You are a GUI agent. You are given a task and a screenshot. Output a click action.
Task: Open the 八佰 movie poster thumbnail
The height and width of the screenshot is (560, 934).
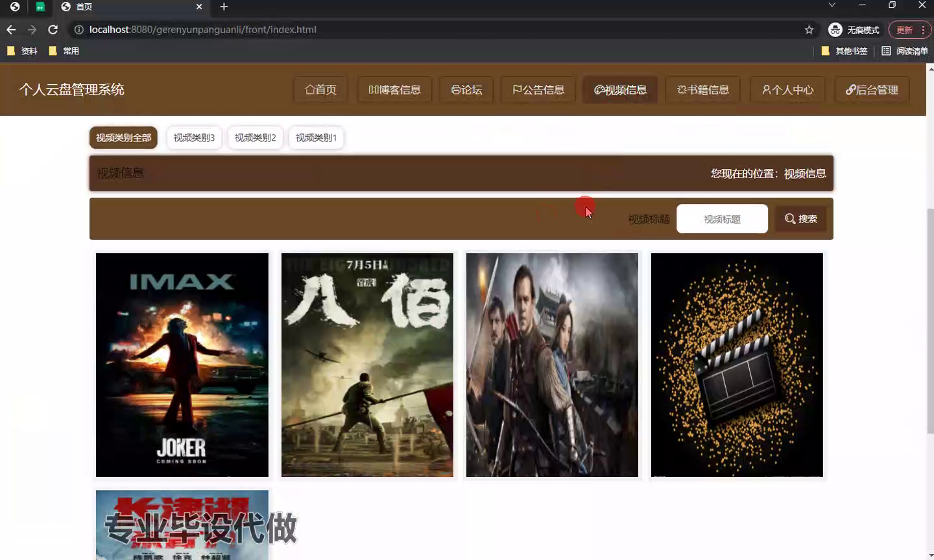[367, 365]
